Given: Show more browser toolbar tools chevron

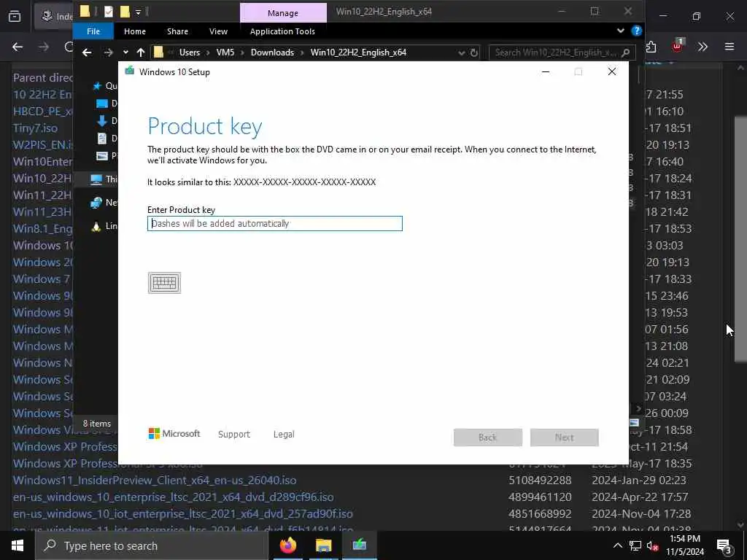Looking at the screenshot, I should coord(703,47).
